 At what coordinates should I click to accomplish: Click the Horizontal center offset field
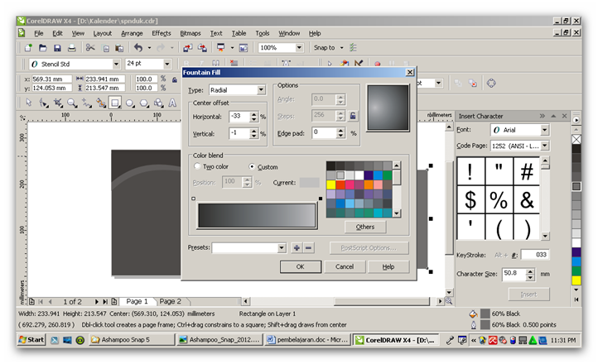pyautogui.click(x=239, y=117)
